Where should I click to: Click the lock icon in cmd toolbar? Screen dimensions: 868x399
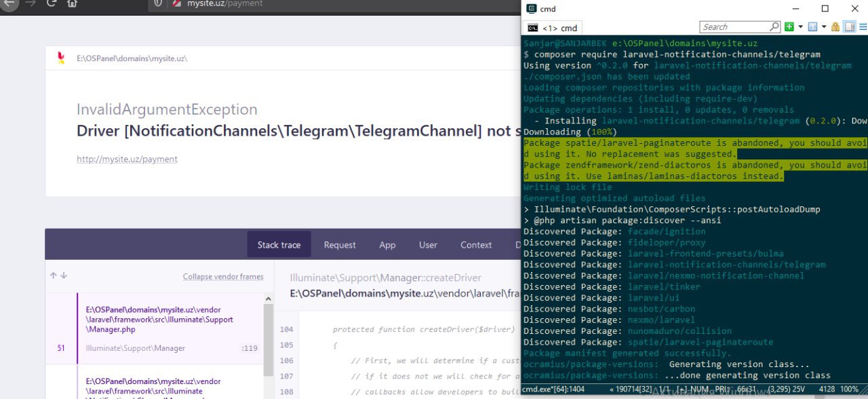point(835,27)
